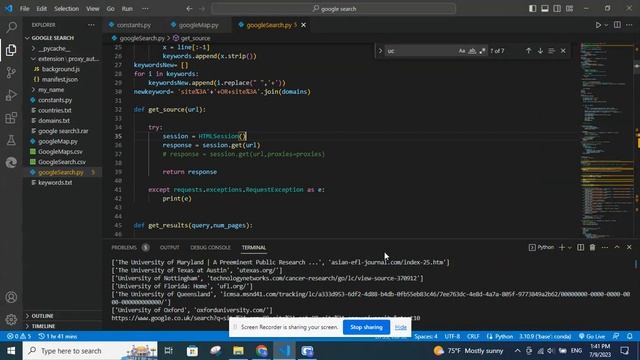Go to previous find match

coord(529,51)
